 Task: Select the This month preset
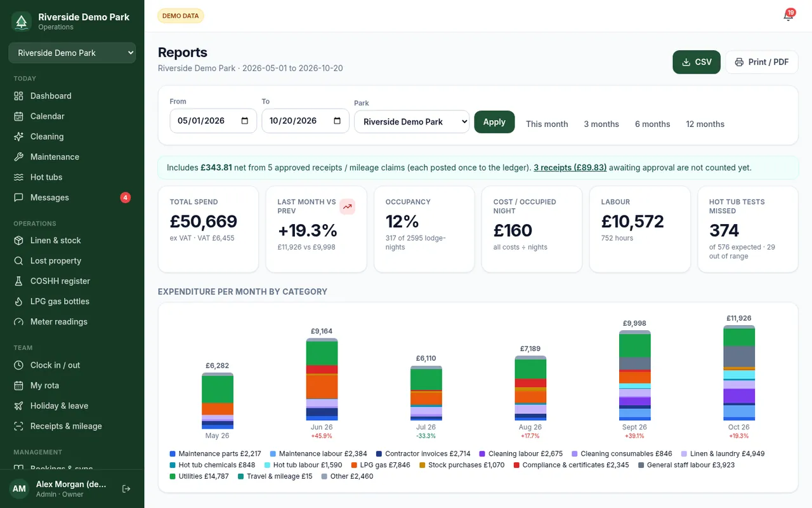pos(547,124)
